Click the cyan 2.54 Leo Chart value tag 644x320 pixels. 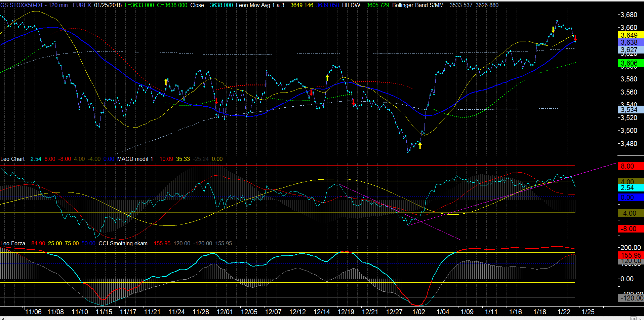click(x=631, y=188)
